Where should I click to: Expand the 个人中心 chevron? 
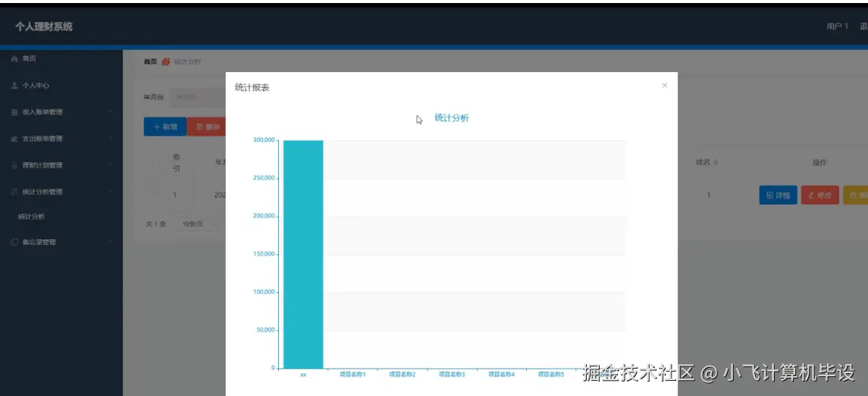click(x=111, y=85)
